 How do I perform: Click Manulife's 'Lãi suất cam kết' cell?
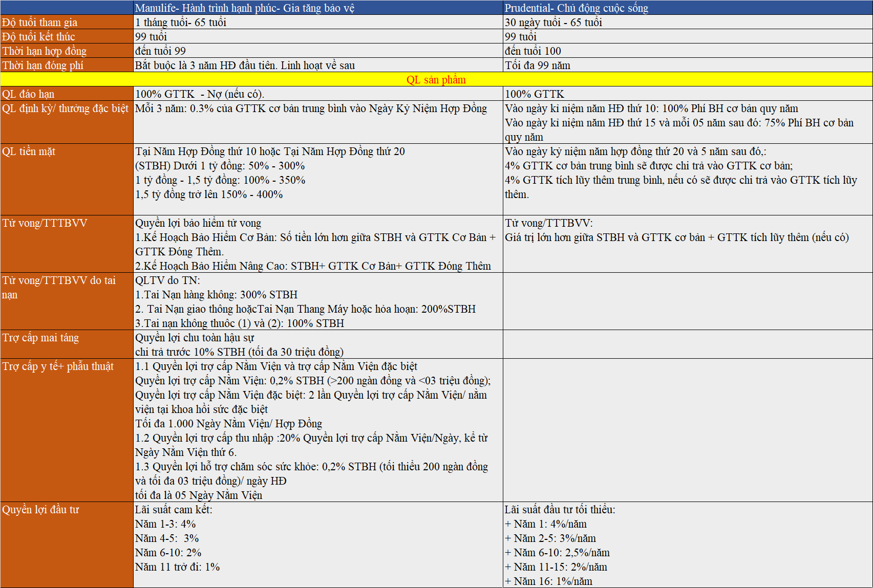317,545
